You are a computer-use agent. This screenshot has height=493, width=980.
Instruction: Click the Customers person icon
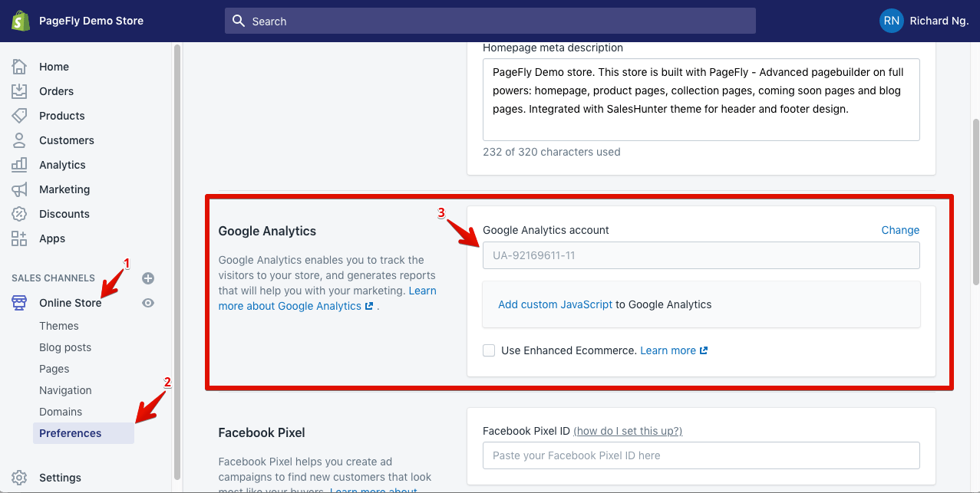point(19,140)
